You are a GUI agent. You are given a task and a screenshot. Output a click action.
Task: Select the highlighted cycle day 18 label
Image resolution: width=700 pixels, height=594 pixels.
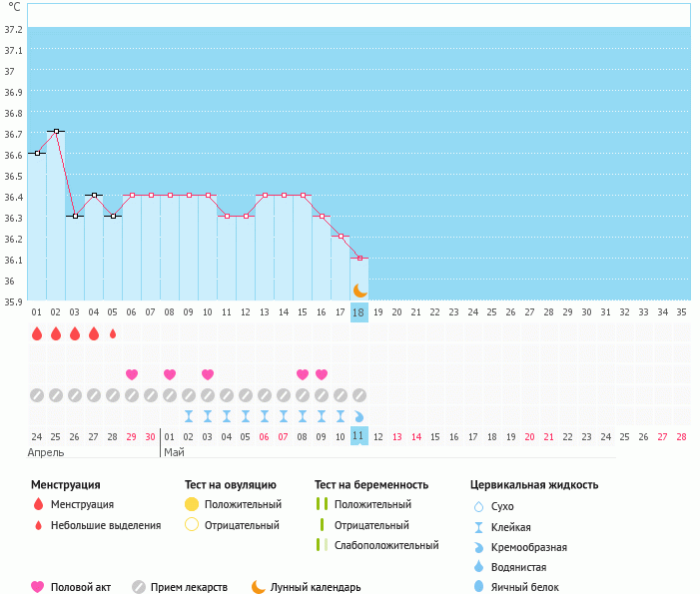(x=359, y=312)
